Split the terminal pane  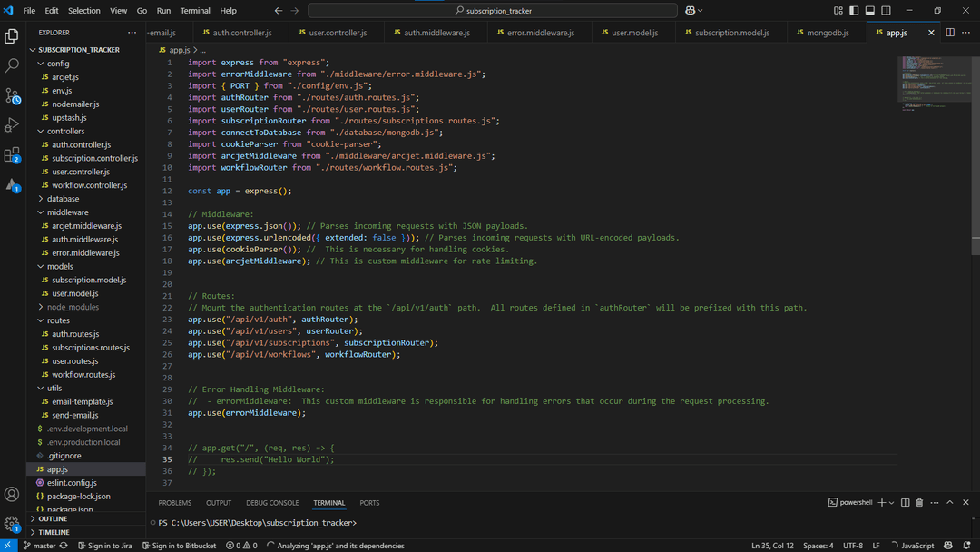(906, 502)
